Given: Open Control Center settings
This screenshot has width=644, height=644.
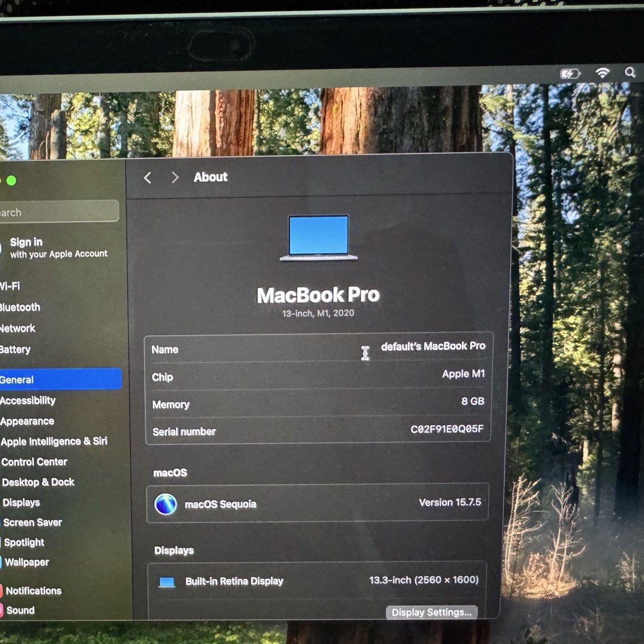Looking at the screenshot, I should point(34,462).
